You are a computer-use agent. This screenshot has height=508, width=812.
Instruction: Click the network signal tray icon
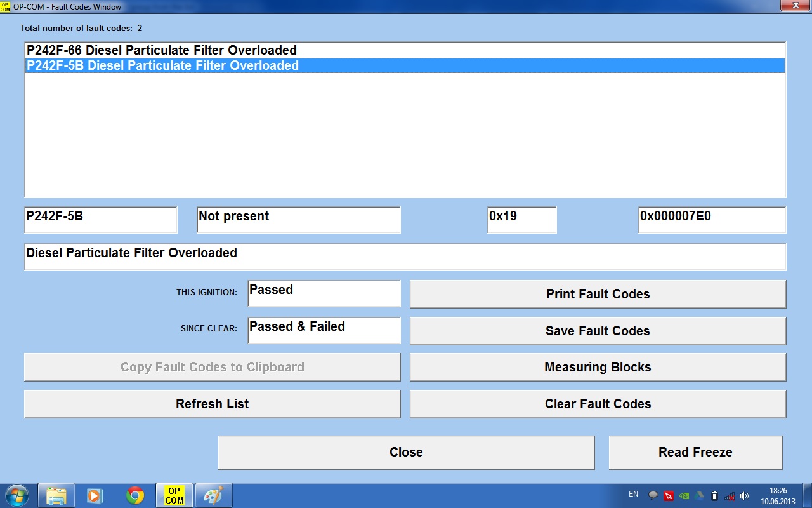click(x=730, y=495)
